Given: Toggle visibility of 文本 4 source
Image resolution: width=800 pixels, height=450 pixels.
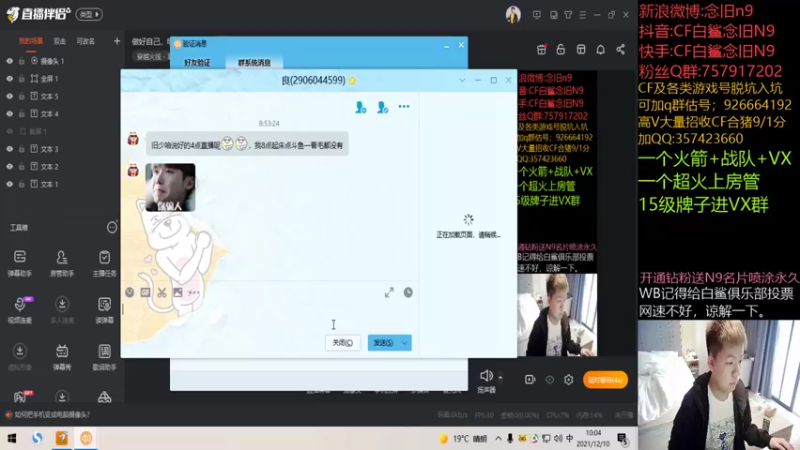Looking at the screenshot, I should pyautogui.click(x=9, y=114).
